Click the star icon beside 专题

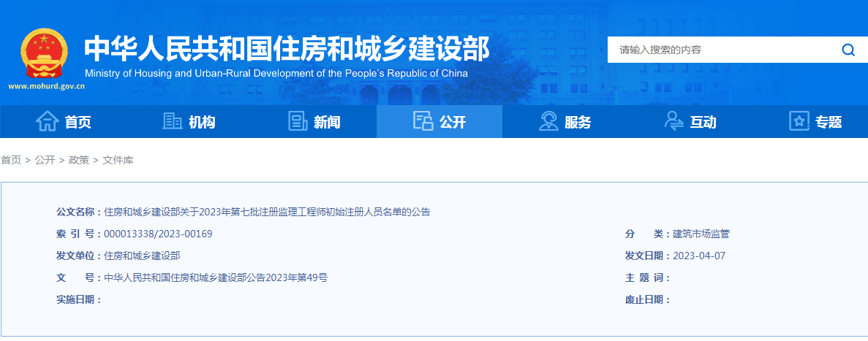[x=799, y=121]
